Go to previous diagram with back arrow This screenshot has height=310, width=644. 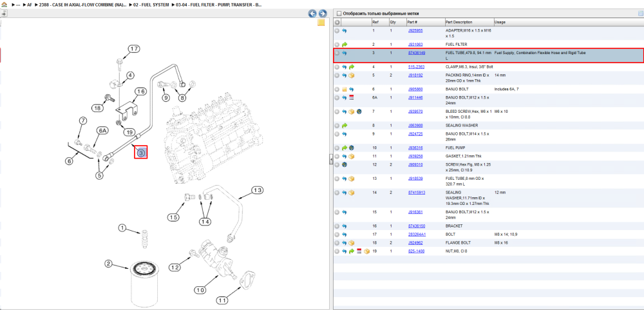312,14
